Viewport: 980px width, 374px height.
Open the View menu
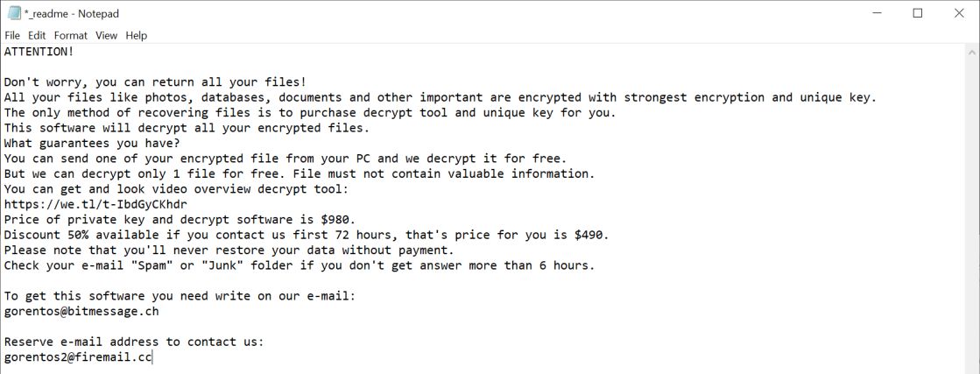[x=106, y=36]
